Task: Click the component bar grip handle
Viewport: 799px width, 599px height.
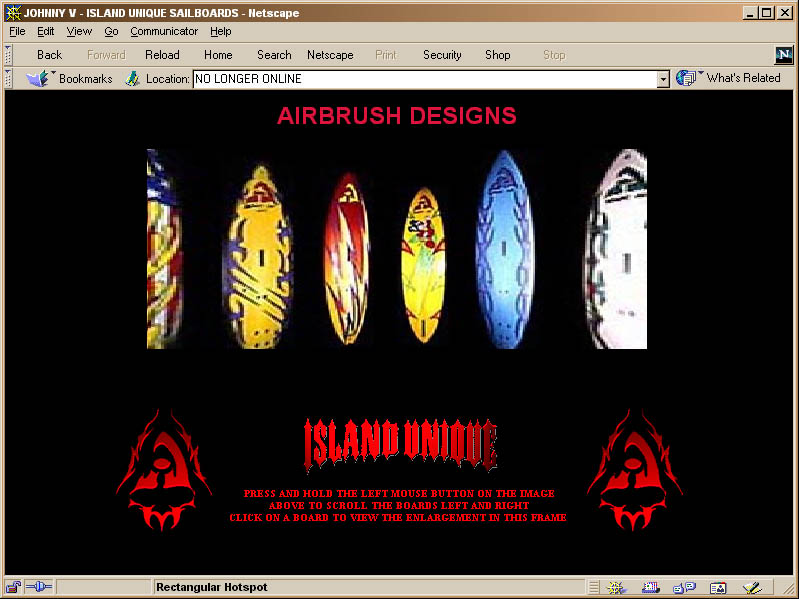Action: tap(594, 588)
